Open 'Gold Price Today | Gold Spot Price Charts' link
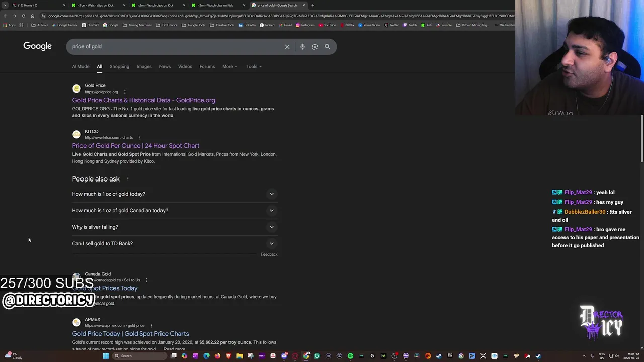 130,334
